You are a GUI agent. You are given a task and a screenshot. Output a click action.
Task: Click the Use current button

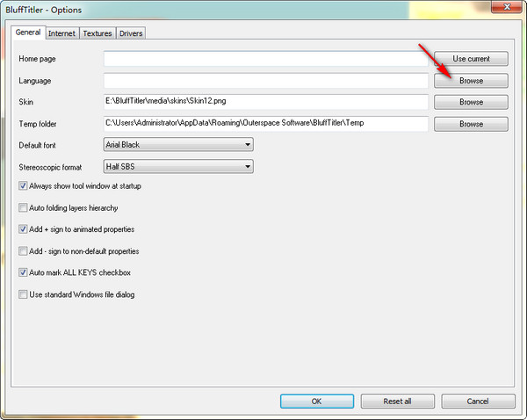[x=471, y=59]
